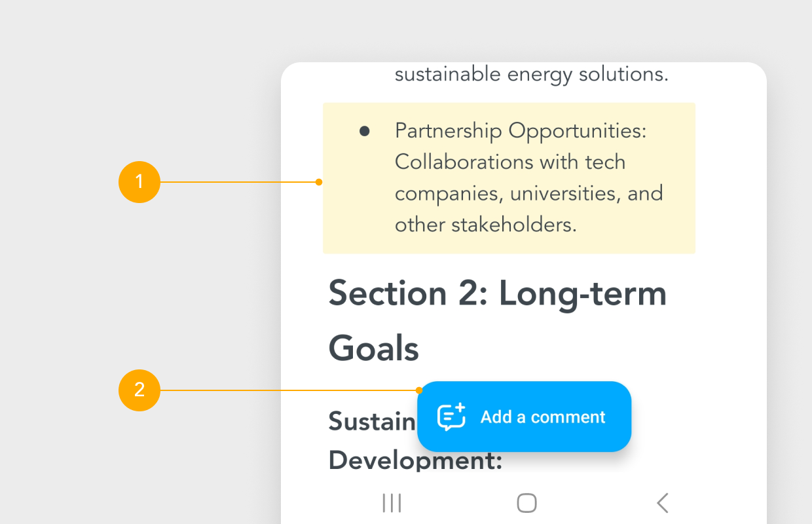Click the partially hidden 'Sustain' subheading word
The height and width of the screenshot is (524, 812).
(x=372, y=421)
